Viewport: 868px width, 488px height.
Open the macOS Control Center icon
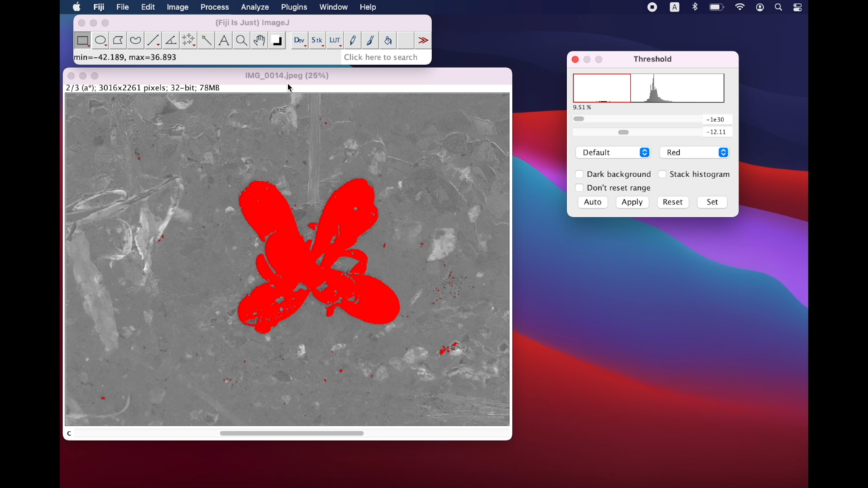[x=798, y=7]
